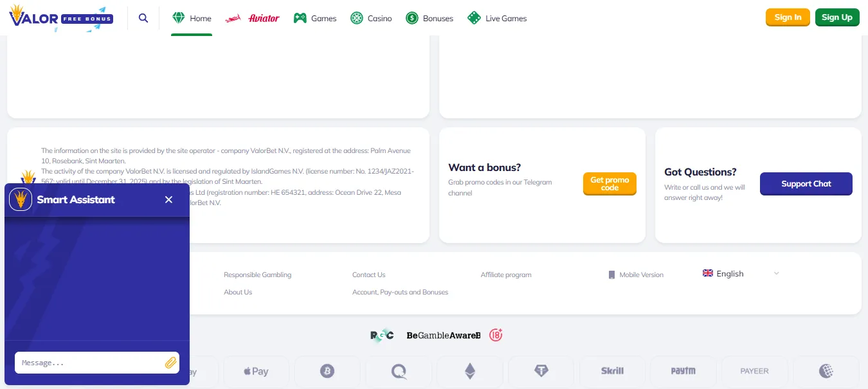
Task: Close the Smart Assistant chat panel
Action: [x=168, y=200]
